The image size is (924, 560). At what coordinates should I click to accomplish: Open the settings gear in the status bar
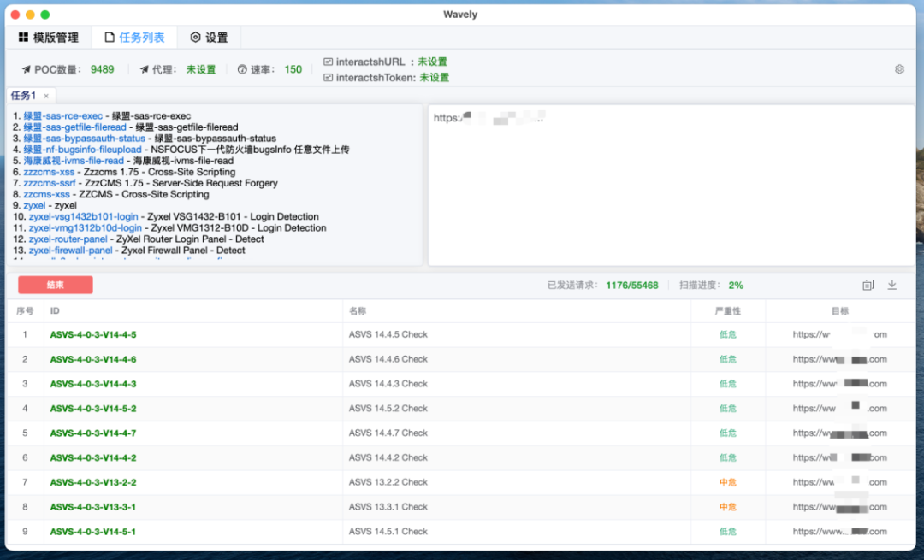(899, 69)
